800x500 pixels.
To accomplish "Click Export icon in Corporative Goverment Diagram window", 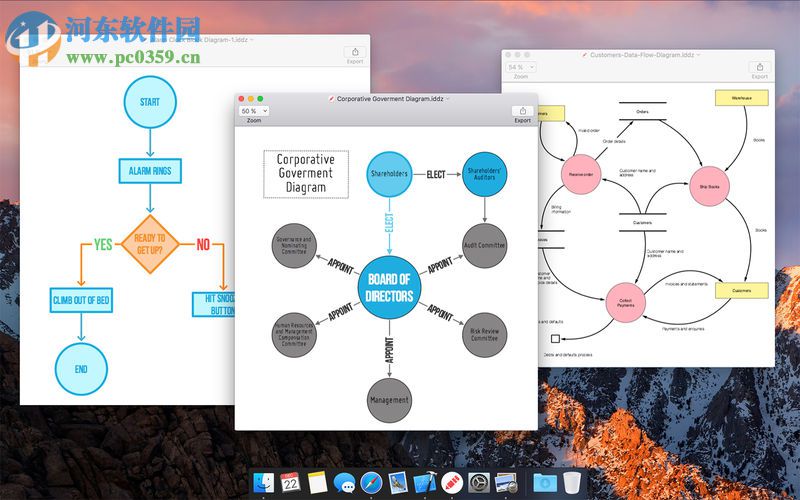I will (x=522, y=111).
